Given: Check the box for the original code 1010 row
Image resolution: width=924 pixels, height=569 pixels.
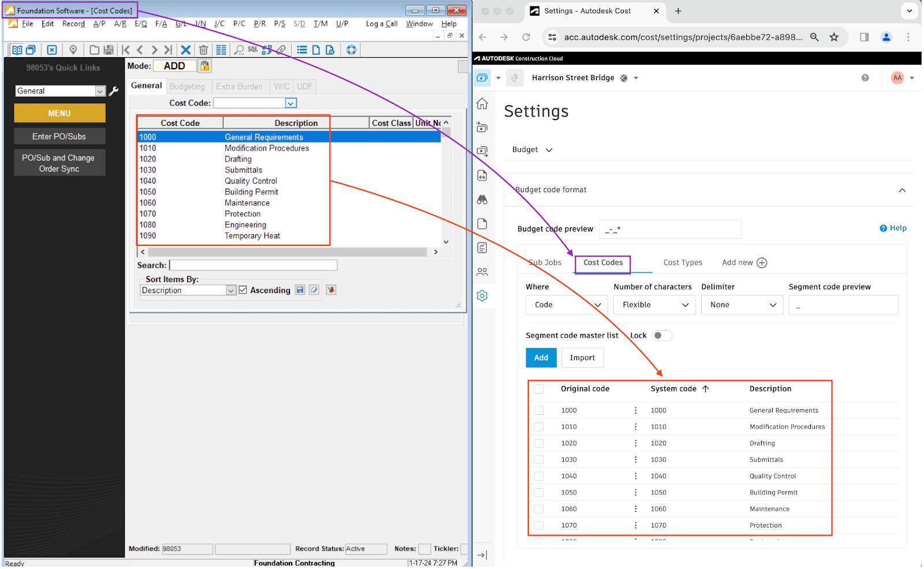Looking at the screenshot, I should click(539, 426).
